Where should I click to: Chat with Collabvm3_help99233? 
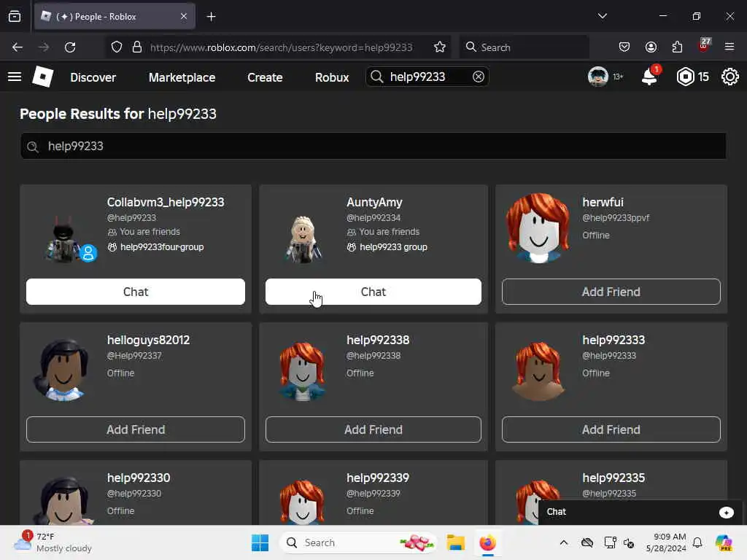coord(136,292)
